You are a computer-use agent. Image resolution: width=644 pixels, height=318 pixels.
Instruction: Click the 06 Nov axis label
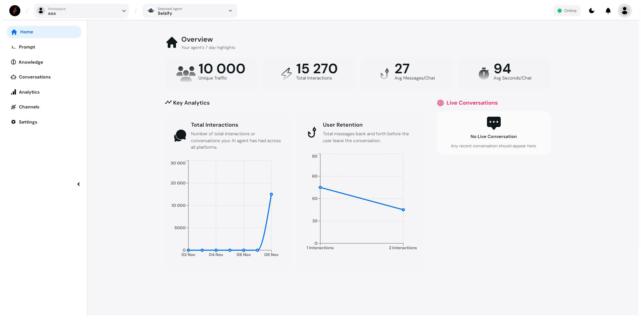click(x=243, y=255)
